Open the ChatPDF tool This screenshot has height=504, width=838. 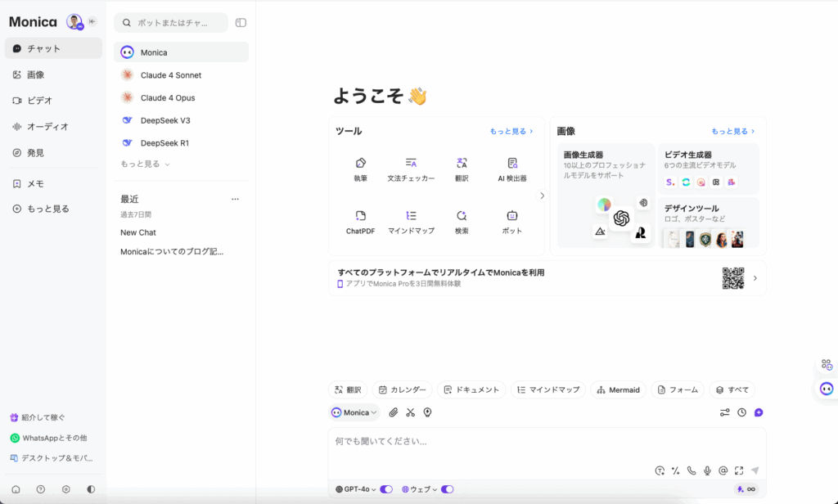click(360, 222)
